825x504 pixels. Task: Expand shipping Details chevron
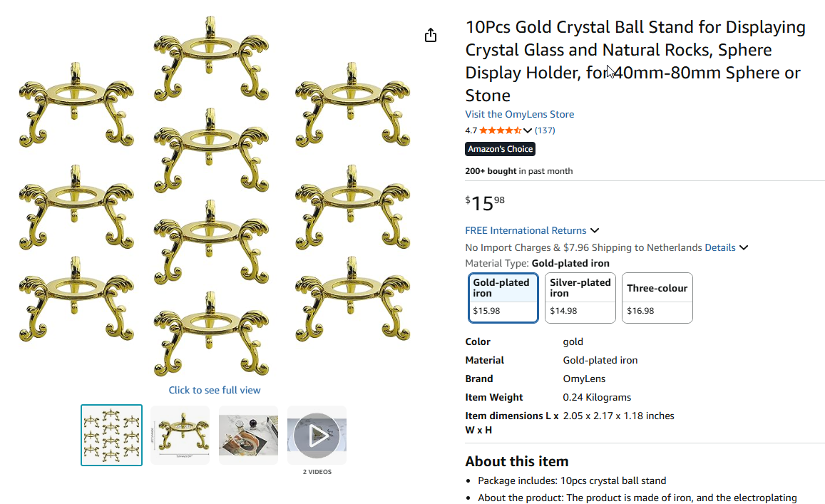[x=744, y=248]
